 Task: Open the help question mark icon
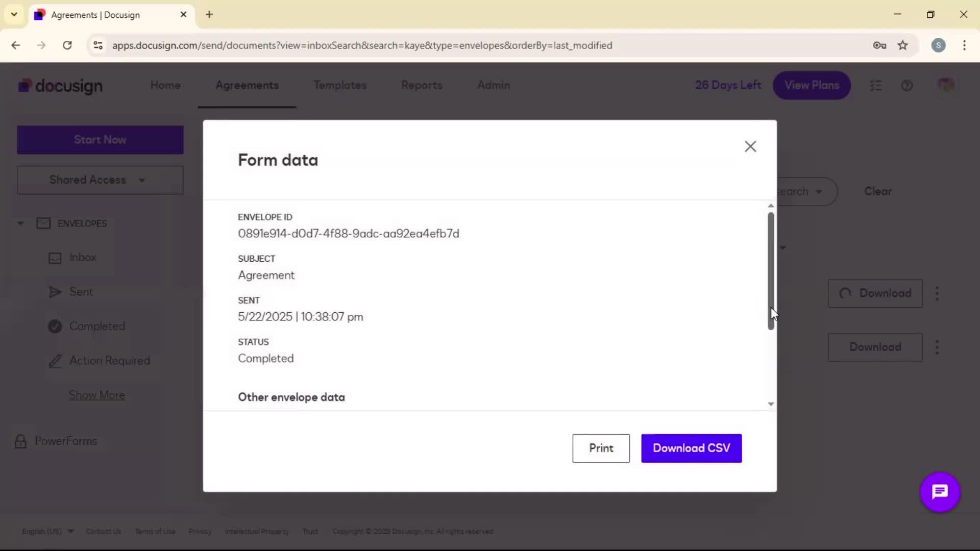[906, 86]
